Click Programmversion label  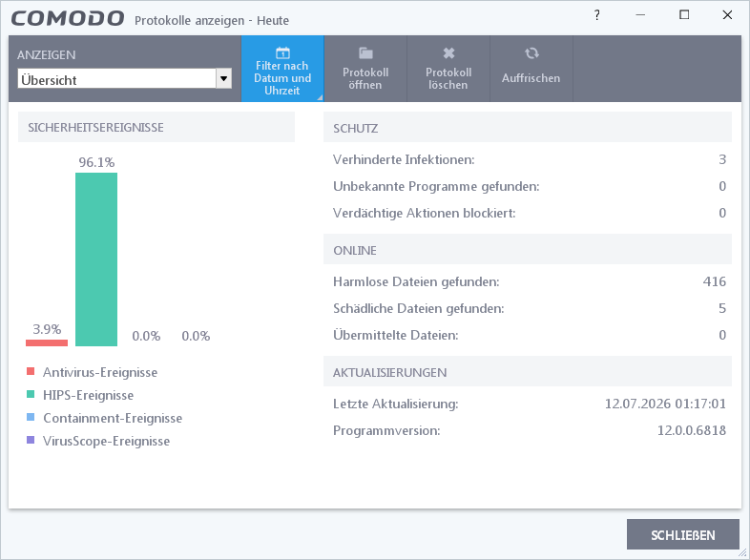(x=386, y=431)
